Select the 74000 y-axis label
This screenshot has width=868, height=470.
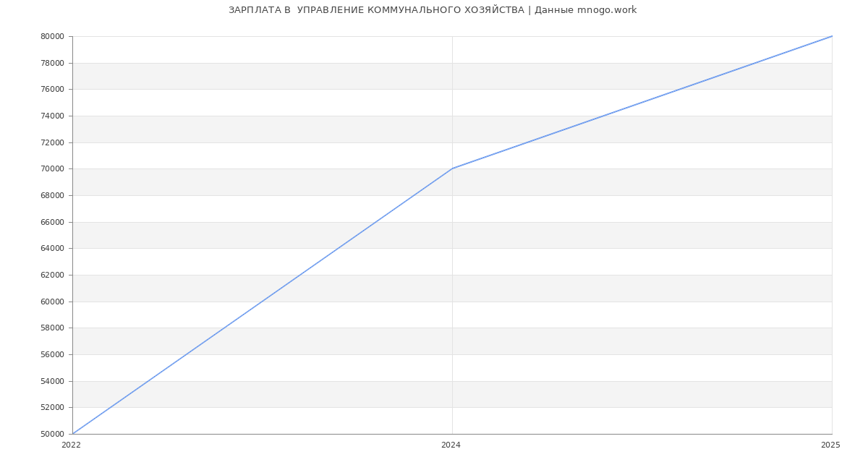coord(52,116)
